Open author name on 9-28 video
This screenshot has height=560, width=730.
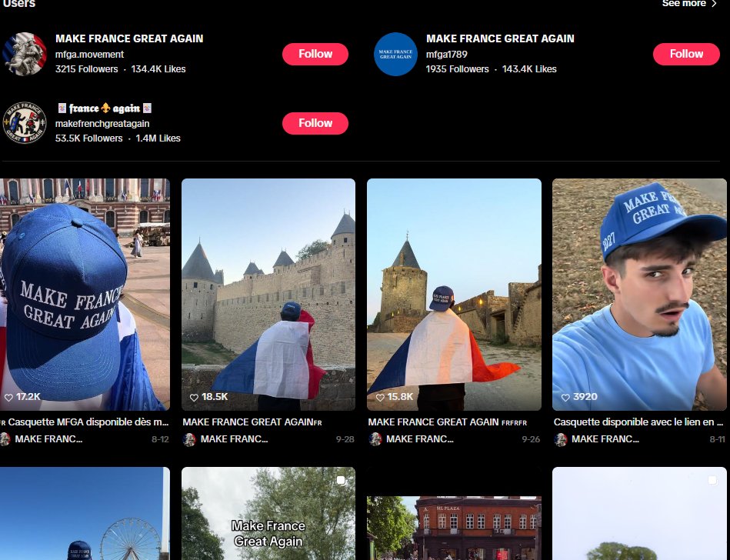click(234, 439)
